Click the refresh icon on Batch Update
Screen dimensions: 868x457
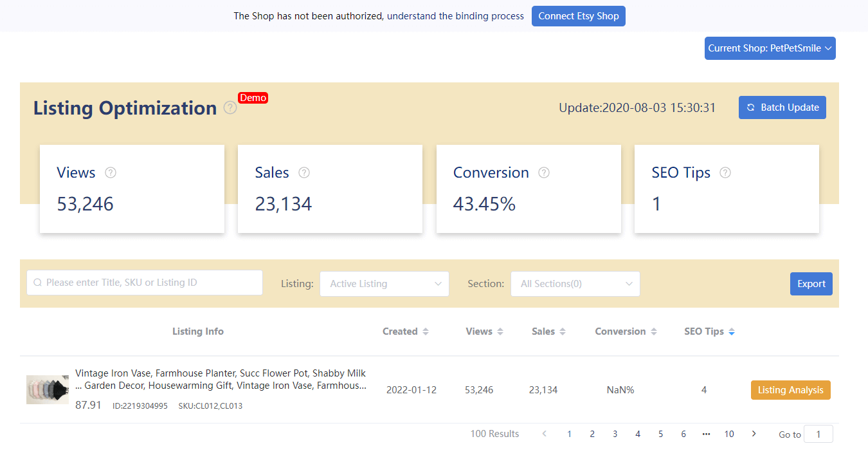(751, 107)
